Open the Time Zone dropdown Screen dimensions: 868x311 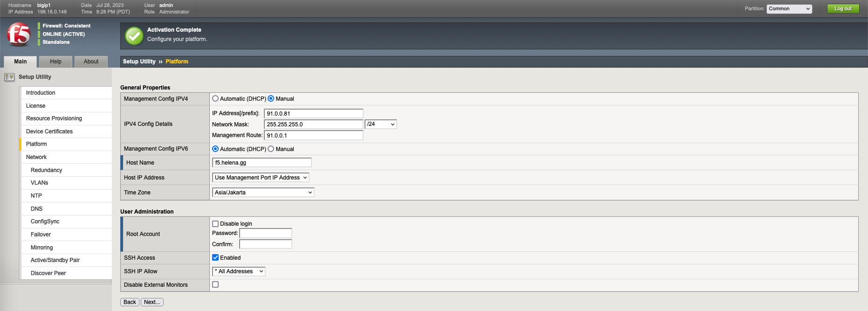pos(263,193)
